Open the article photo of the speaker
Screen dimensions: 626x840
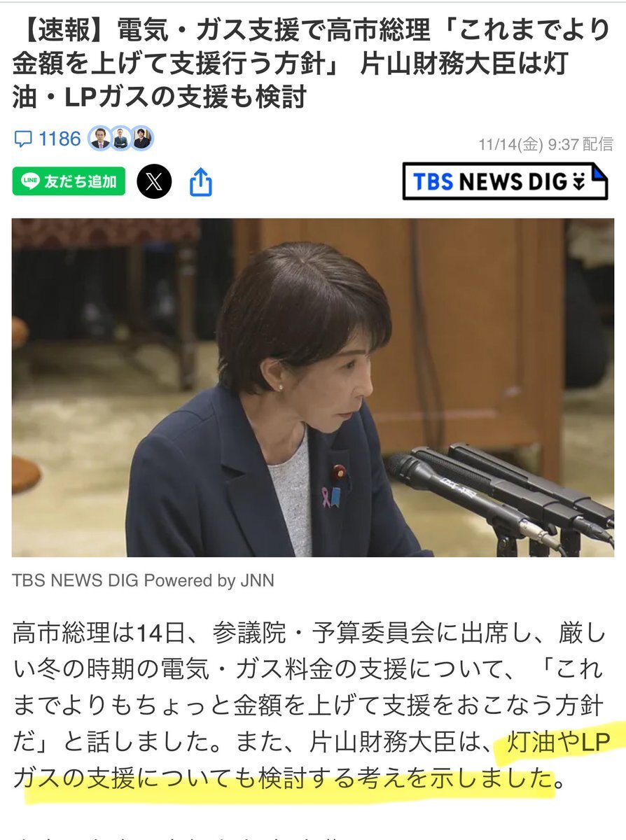click(313, 388)
